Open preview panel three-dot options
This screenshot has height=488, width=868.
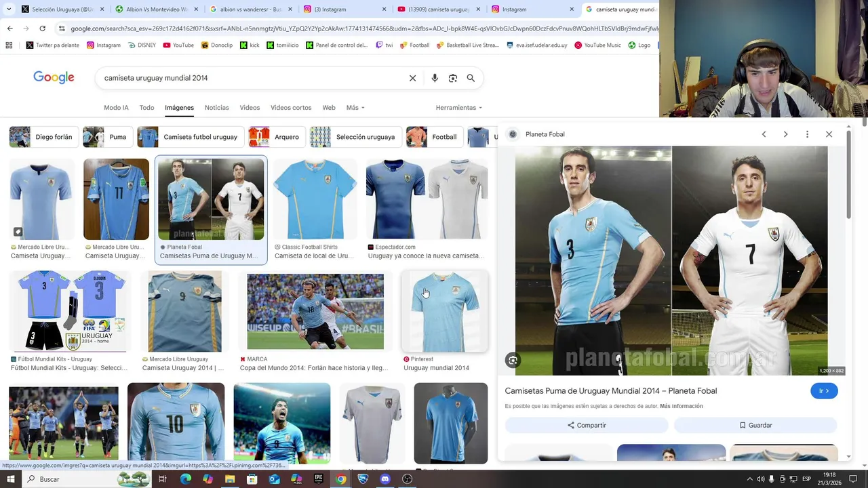point(807,134)
